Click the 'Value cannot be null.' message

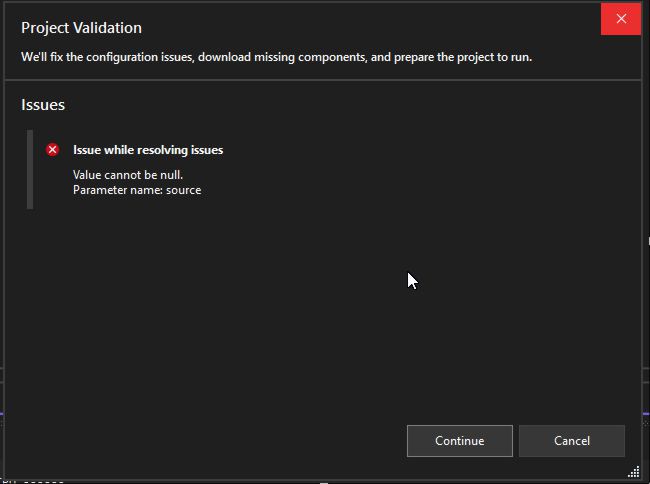pyautogui.click(x=128, y=175)
